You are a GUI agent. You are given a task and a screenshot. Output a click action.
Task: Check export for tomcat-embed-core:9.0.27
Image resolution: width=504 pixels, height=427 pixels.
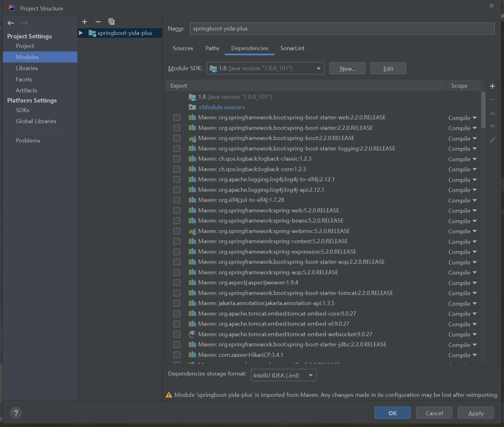(x=177, y=314)
